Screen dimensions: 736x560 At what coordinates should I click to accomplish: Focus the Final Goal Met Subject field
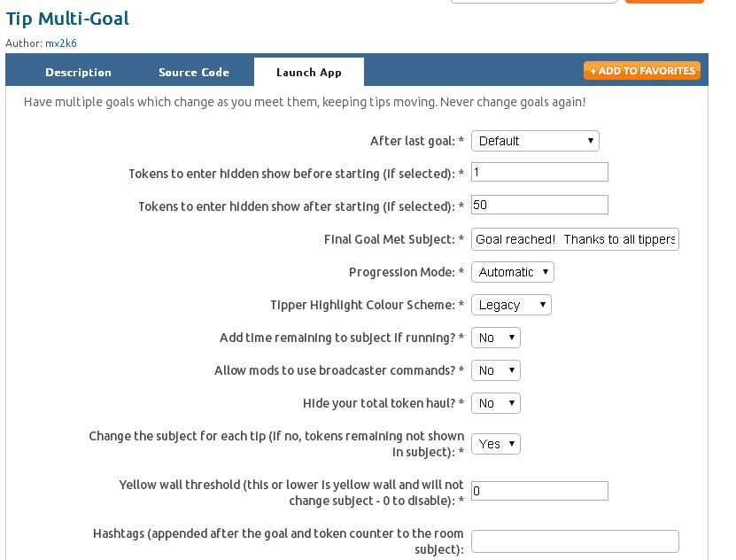click(x=575, y=239)
